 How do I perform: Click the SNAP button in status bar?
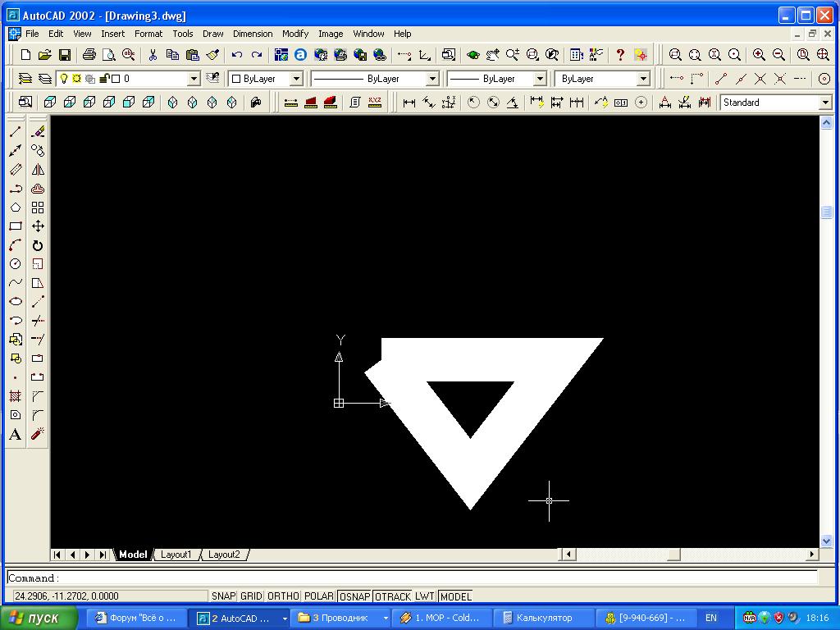(x=223, y=596)
